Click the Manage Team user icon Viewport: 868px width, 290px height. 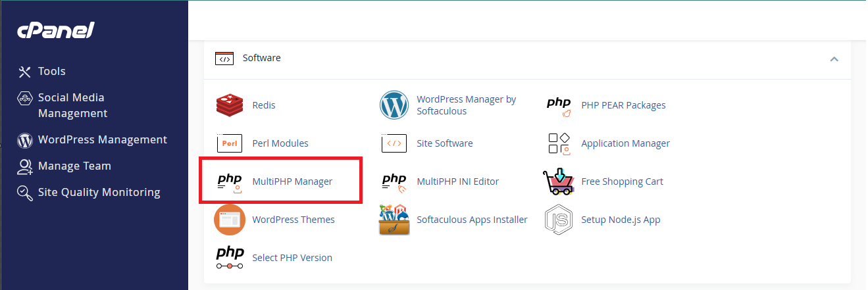click(25, 166)
